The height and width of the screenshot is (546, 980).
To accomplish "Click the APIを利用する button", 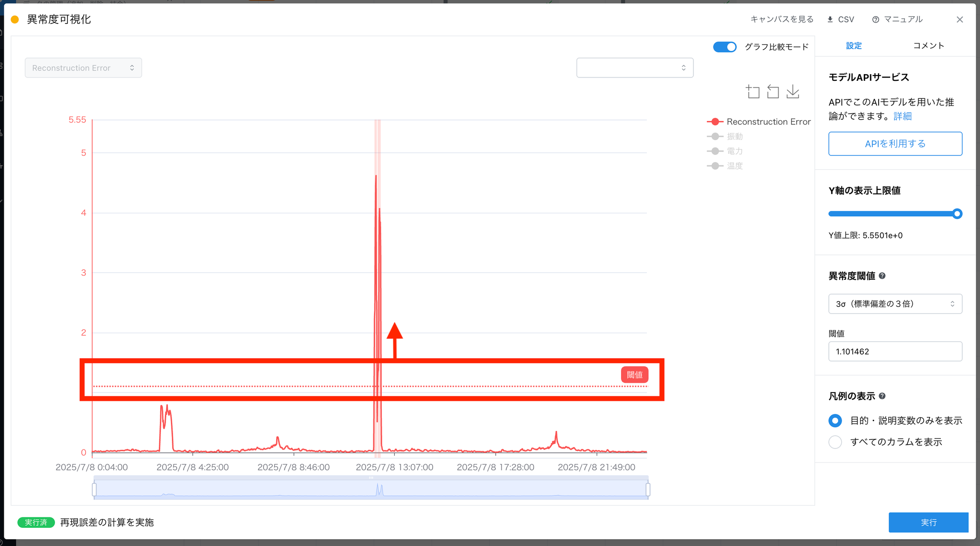I will 895,144.
